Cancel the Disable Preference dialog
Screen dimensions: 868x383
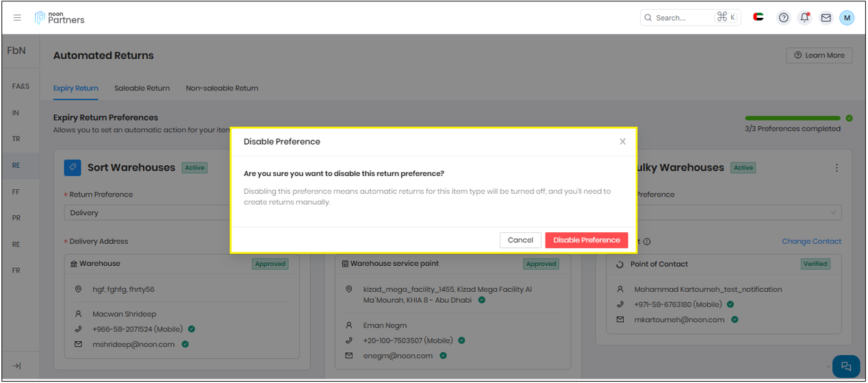pyautogui.click(x=520, y=240)
